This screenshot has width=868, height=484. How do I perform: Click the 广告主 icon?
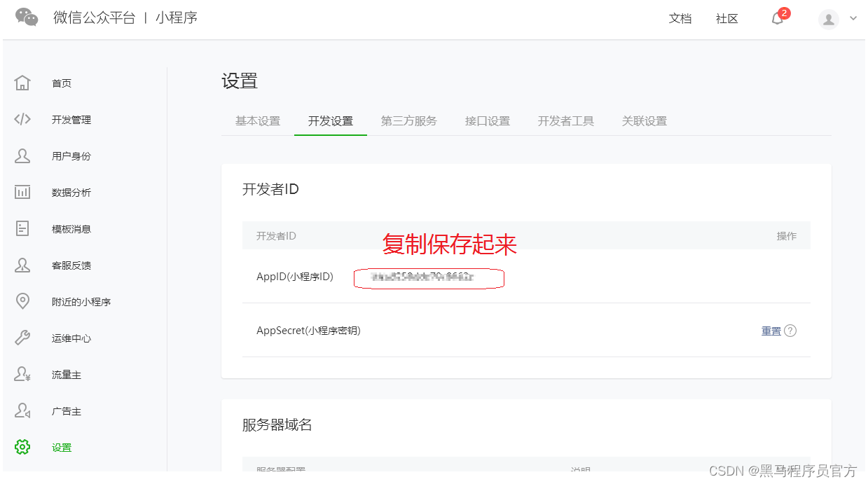22,410
